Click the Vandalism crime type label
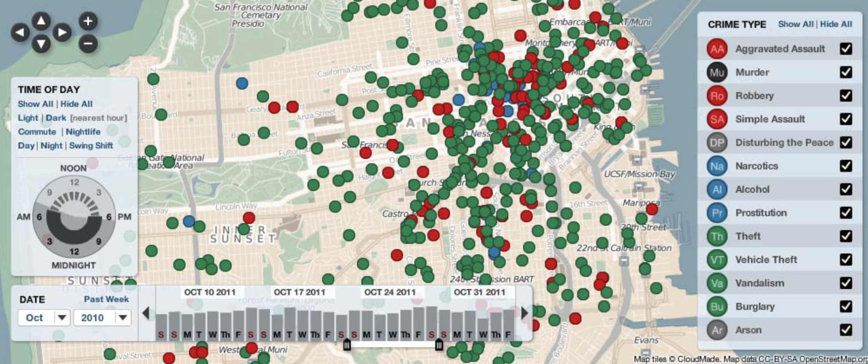This screenshot has width=868, height=364. [759, 283]
